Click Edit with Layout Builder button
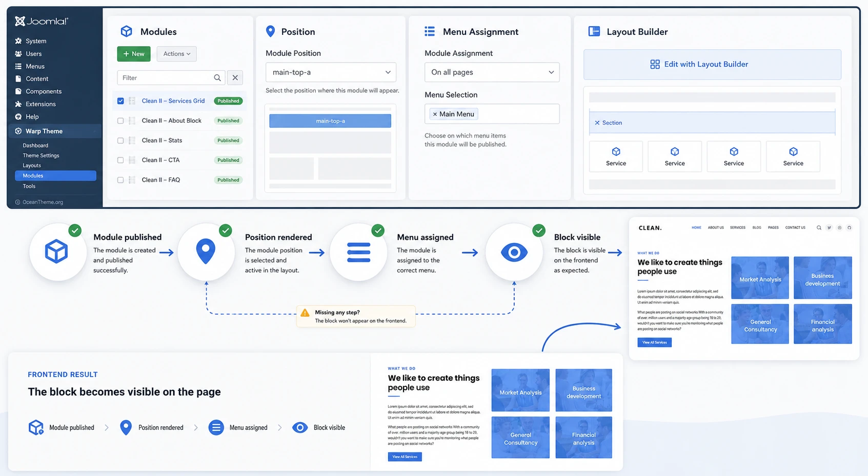Screen dimensions: 868x476 point(712,65)
